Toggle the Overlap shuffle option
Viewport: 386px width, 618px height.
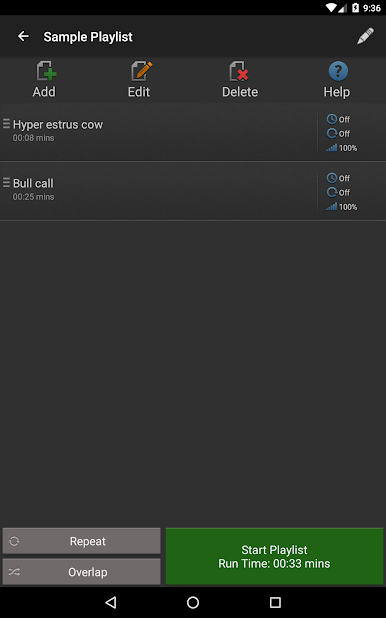tap(82, 571)
